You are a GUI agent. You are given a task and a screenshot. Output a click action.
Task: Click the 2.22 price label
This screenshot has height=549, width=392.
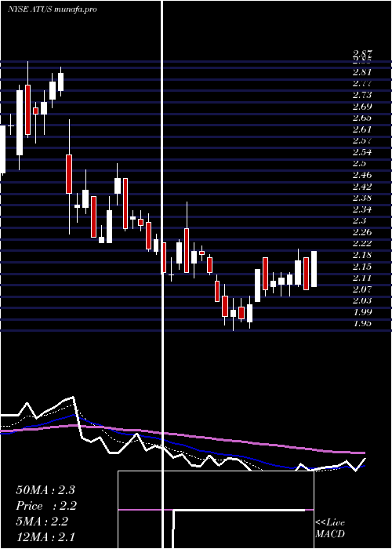[x=362, y=243]
